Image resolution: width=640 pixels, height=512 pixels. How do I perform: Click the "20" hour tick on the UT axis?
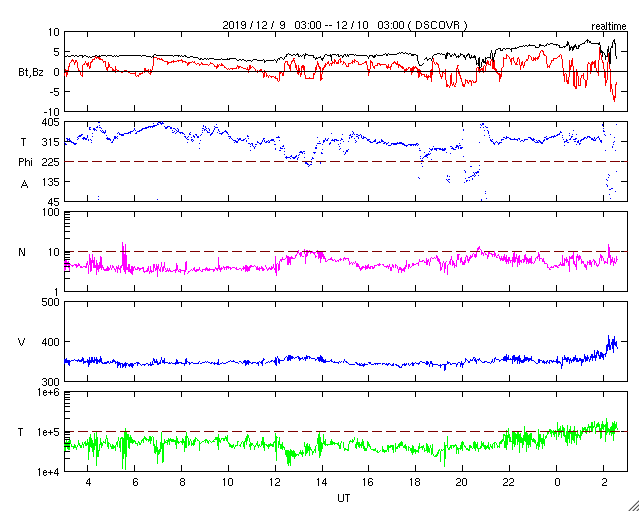click(x=462, y=483)
